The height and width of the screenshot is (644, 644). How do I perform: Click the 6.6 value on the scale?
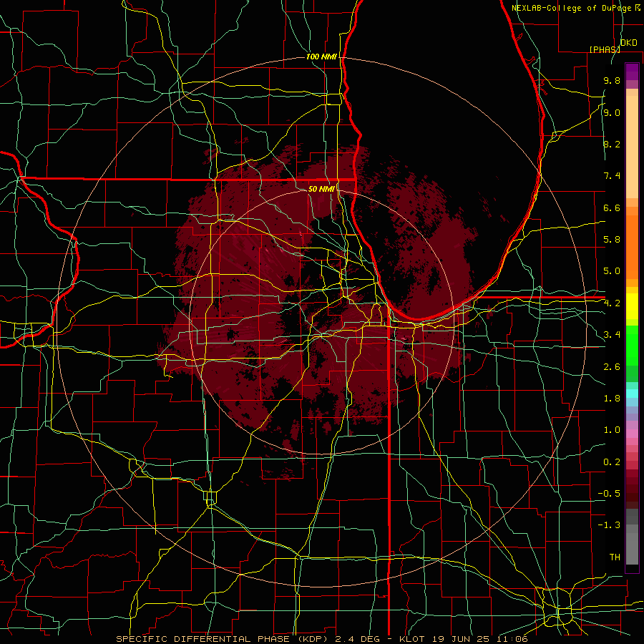(x=612, y=208)
